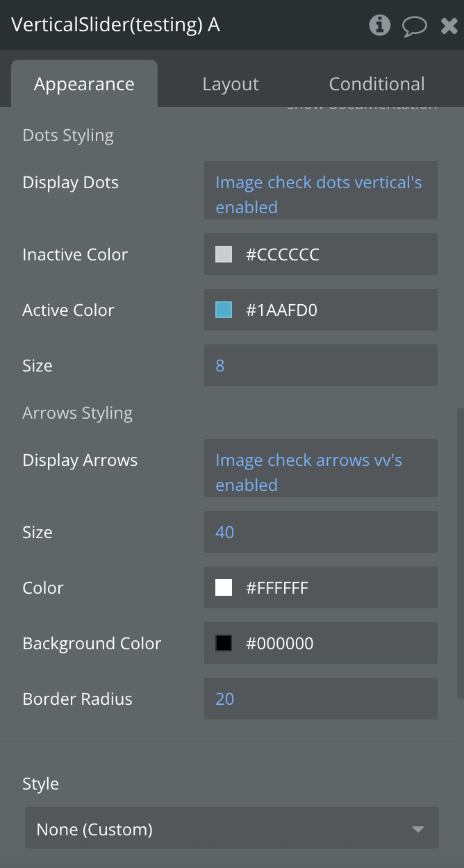Edit the Display Dots dynamic expression

click(320, 194)
